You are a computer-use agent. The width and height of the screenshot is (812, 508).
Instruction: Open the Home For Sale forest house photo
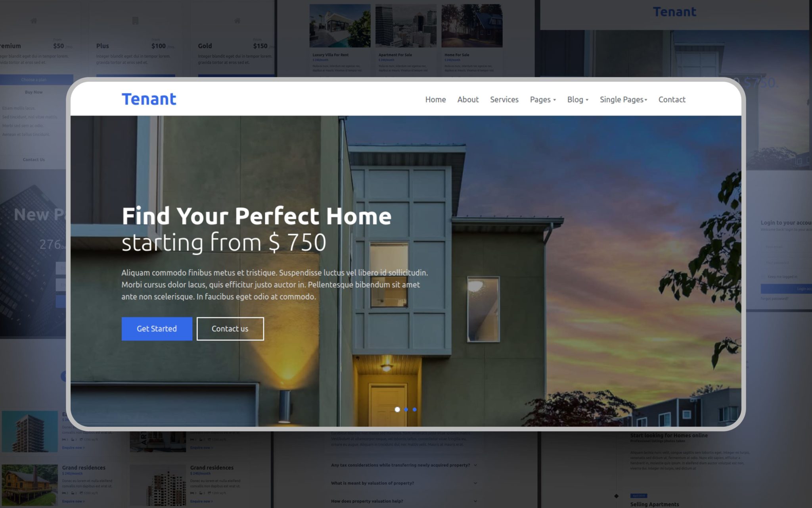(x=472, y=26)
